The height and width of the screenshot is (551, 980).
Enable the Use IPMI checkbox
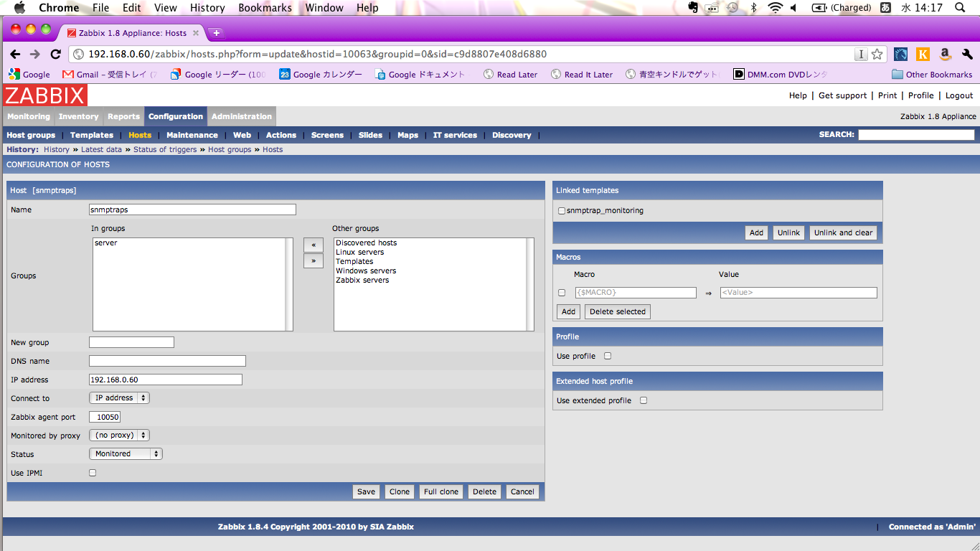[x=93, y=473]
